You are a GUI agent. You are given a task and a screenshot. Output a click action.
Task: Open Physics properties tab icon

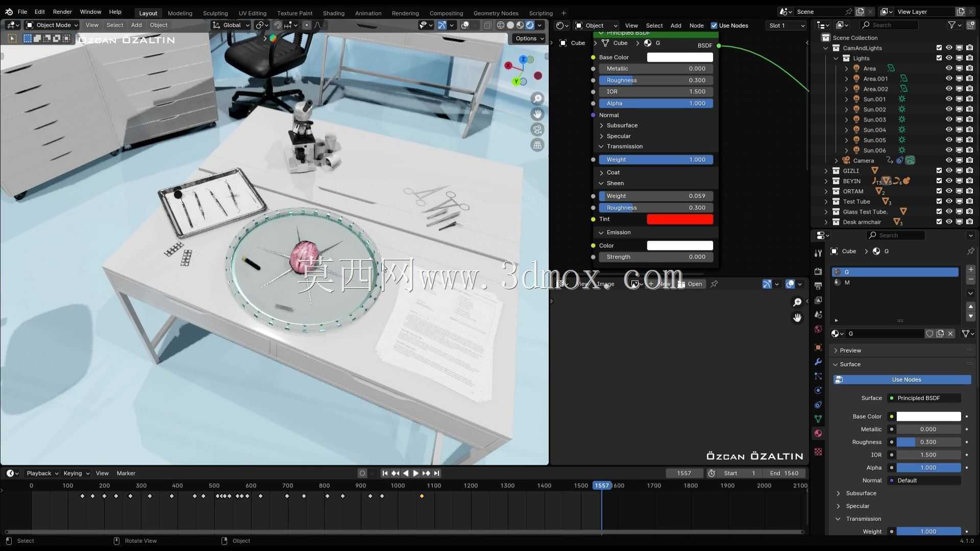tap(818, 390)
